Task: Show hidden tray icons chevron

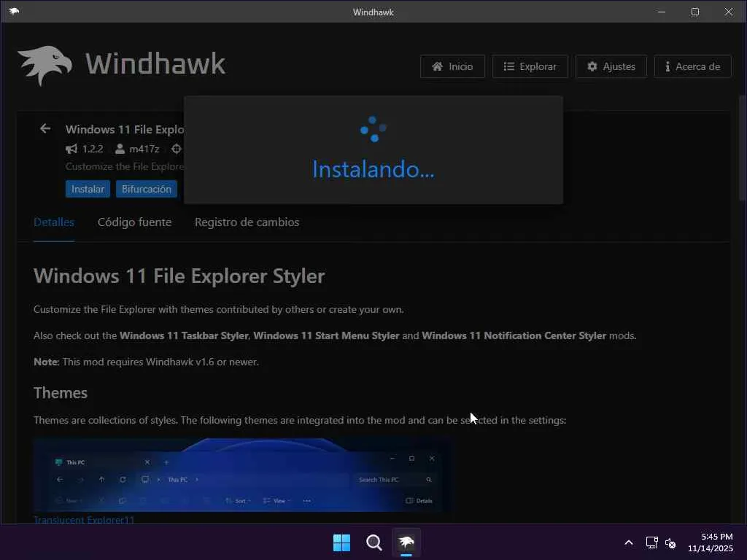Action: pos(629,542)
